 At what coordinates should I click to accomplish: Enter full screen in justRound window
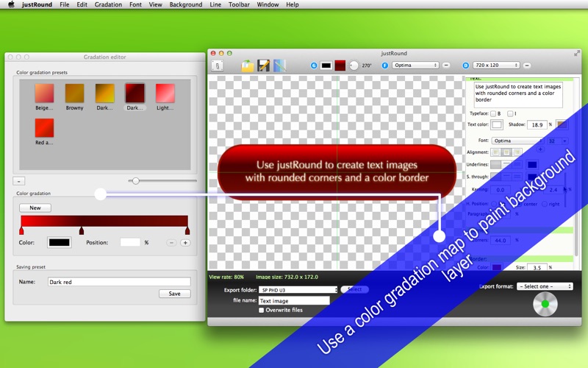click(x=577, y=53)
